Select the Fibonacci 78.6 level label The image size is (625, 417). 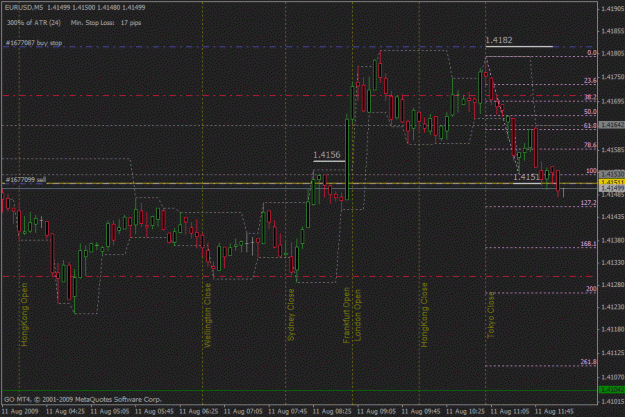click(590, 145)
